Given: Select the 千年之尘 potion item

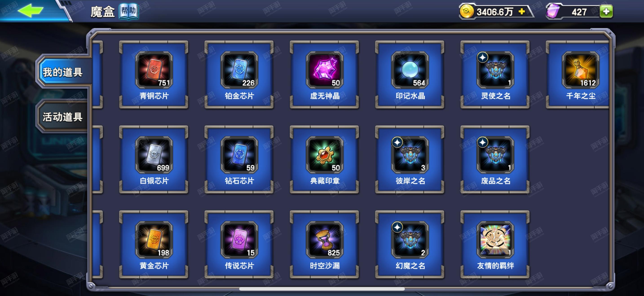Looking at the screenshot, I should (578, 74).
